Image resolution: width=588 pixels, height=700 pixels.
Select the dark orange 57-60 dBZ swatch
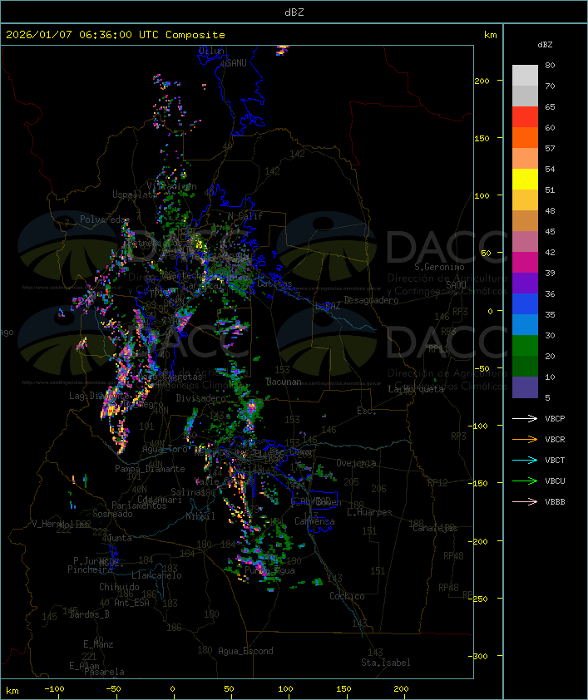click(525, 138)
